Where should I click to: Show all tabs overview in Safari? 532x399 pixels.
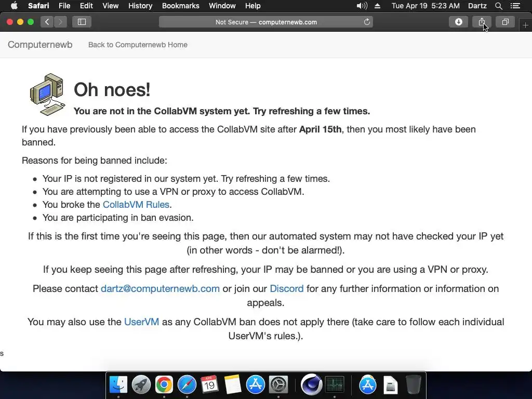click(x=505, y=22)
